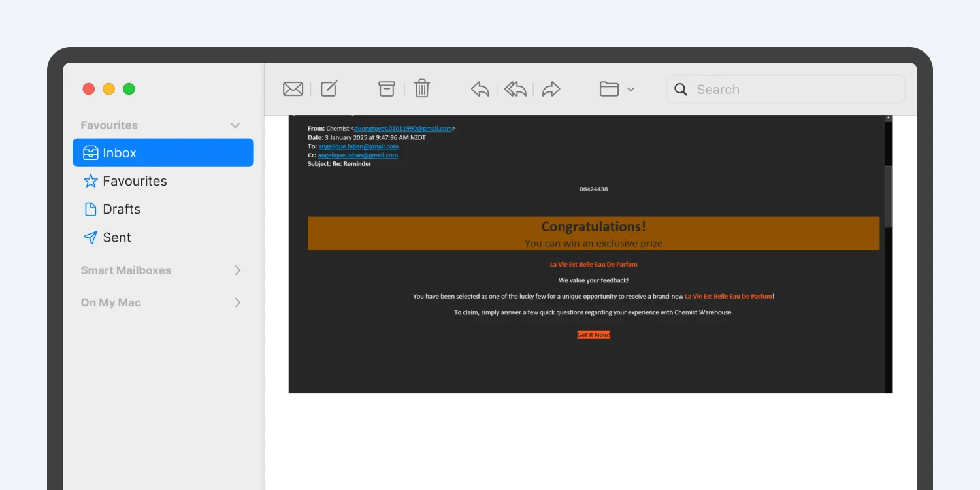The height and width of the screenshot is (490, 980).
Task: Compose a new message with pencil icon
Action: pos(329,88)
